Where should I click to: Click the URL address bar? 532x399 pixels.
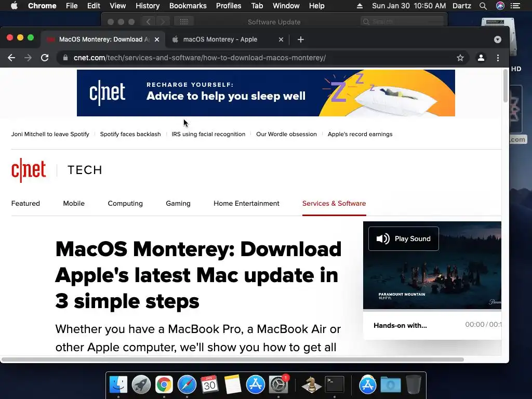coord(263,58)
